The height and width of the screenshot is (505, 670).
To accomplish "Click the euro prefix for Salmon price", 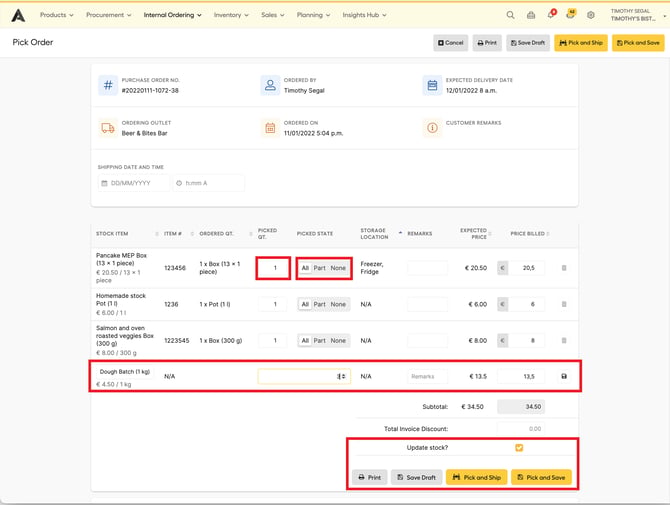I will click(502, 341).
